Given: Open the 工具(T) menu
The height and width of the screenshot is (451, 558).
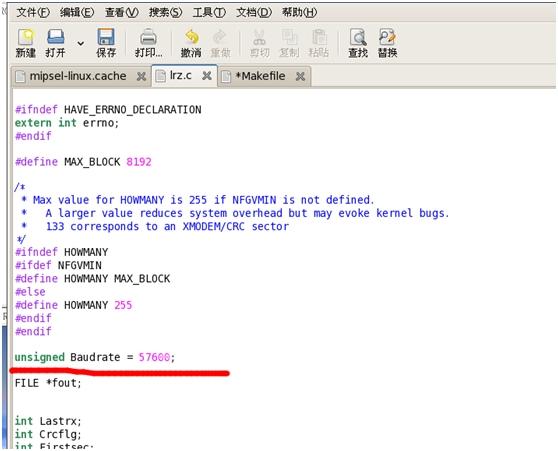Looking at the screenshot, I should [x=209, y=12].
